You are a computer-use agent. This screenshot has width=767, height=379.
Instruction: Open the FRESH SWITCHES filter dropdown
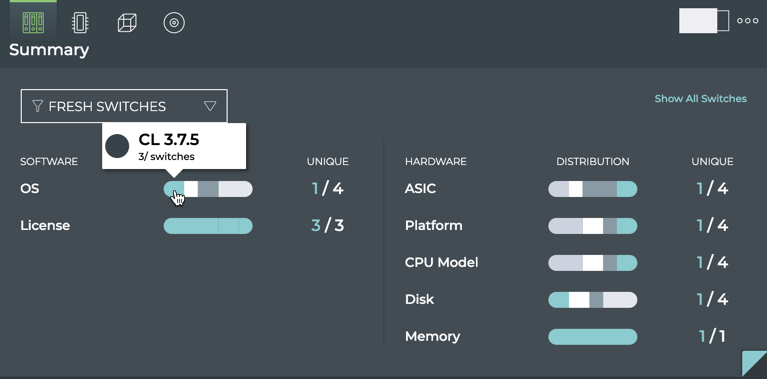(124, 106)
